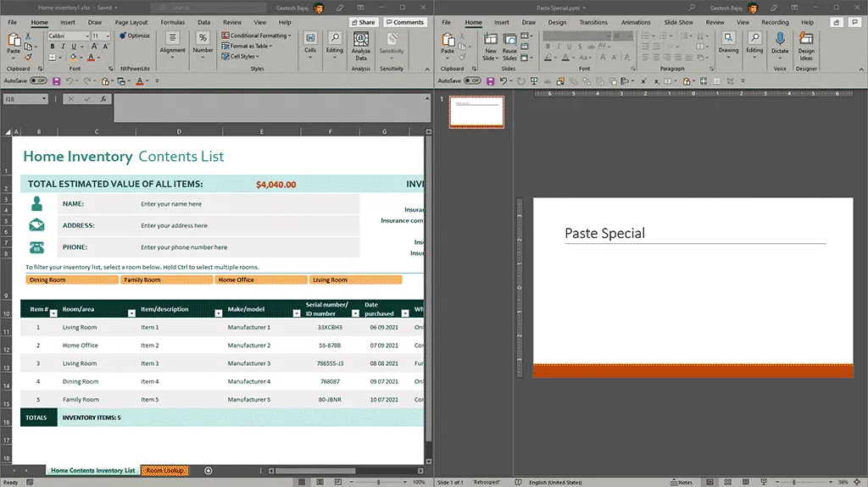Click Enter your name here cell
The image size is (868, 487).
pos(171,204)
